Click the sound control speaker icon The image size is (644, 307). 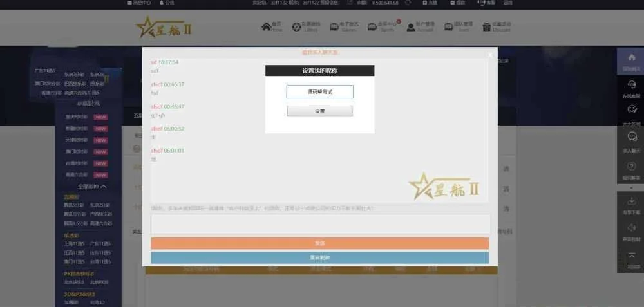click(x=631, y=228)
